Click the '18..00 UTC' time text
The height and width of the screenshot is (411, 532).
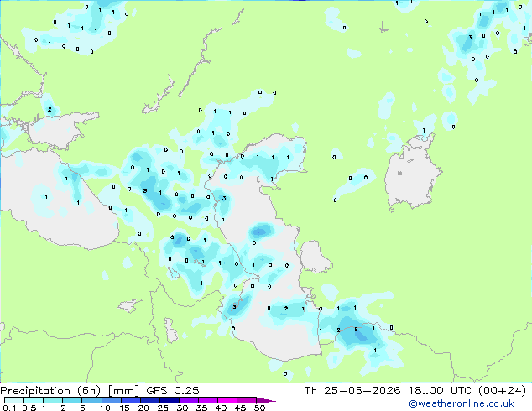(440, 391)
